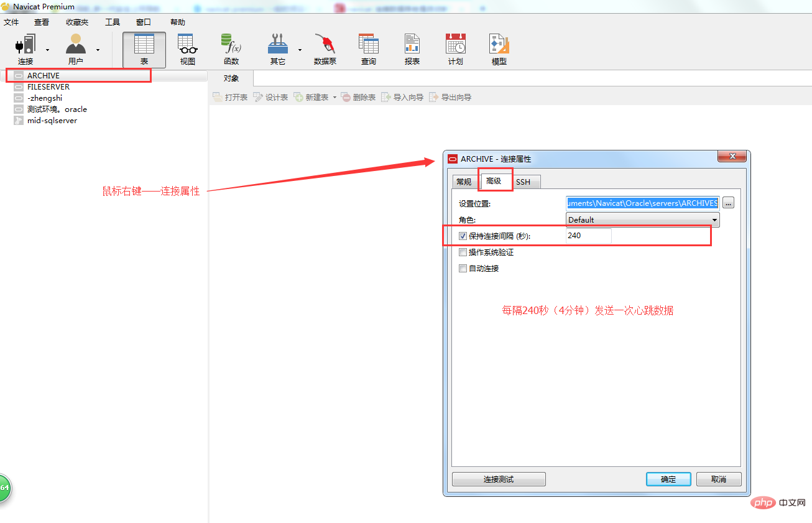This screenshot has height=523, width=812.
Task: Expand the User button dropdown arrow
Action: tap(98, 50)
